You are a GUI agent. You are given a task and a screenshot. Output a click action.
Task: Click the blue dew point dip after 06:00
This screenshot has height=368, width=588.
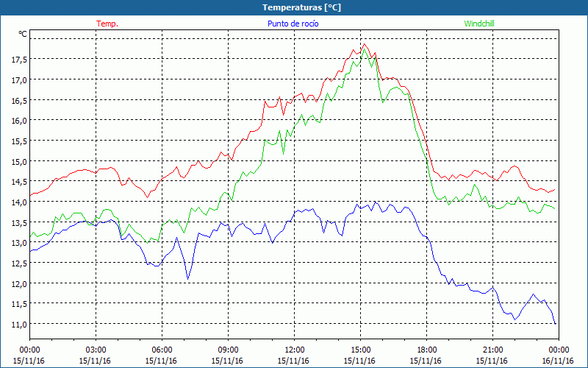(x=188, y=279)
